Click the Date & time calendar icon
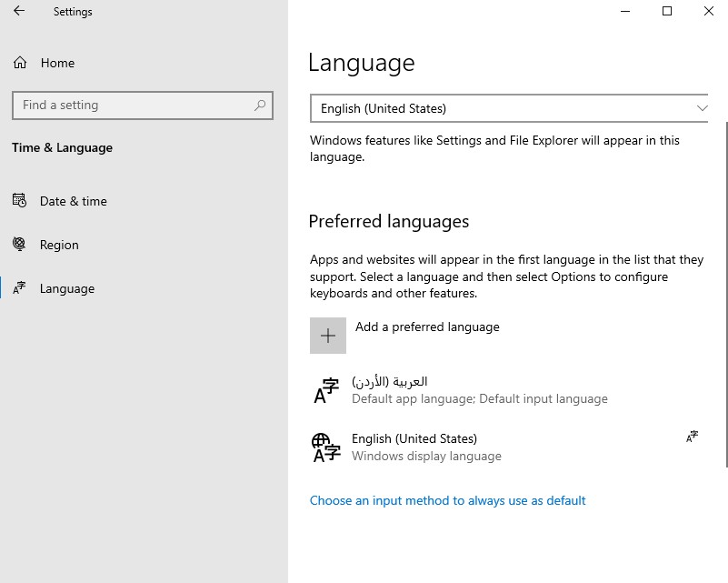Screen dimensions: 728x583 pos(19,201)
